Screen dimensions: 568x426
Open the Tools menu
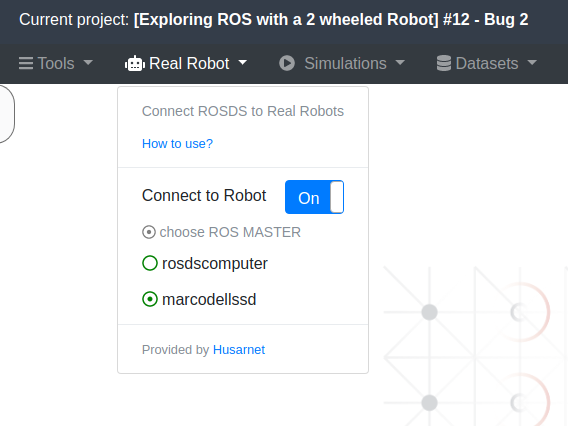pyautogui.click(x=56, y=63)
